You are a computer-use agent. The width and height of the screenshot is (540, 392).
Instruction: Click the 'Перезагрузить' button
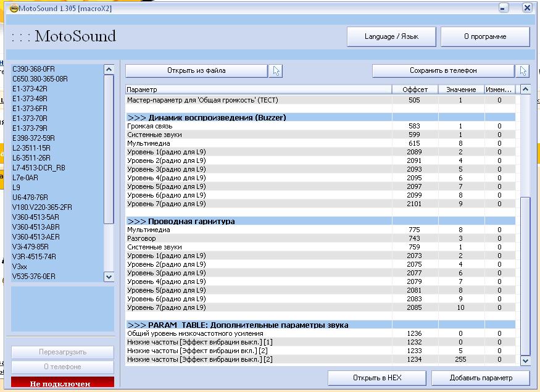[63, 352]
